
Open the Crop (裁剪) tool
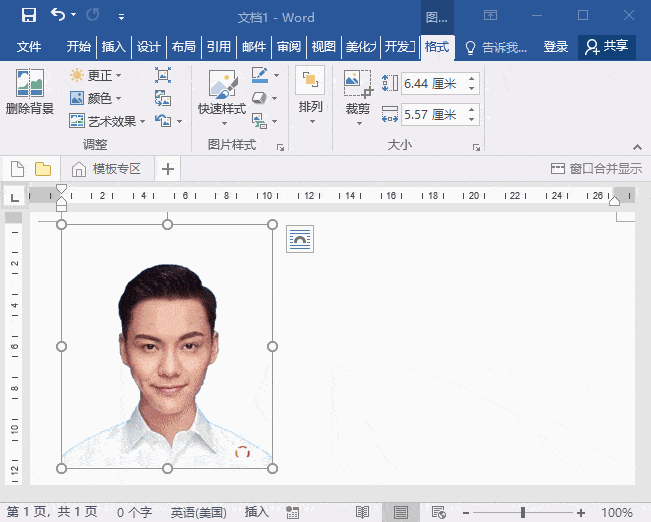click(x=357, y=93)
